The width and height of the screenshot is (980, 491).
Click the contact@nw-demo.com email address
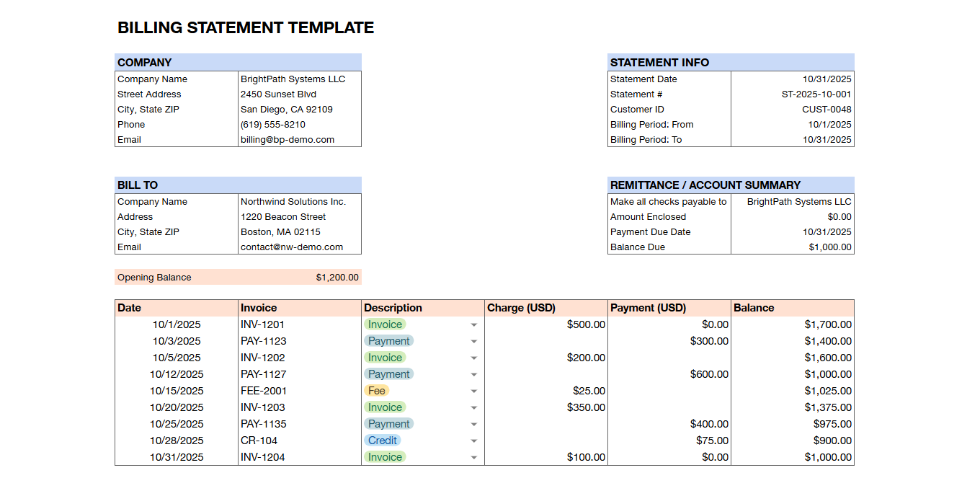(x=288, y=247)
